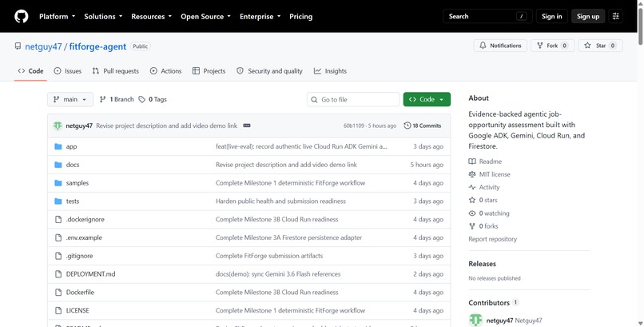Viewport: 644px width, 327px height.
Task: Star the fitforge-agent repository
Action: [600, 46]
